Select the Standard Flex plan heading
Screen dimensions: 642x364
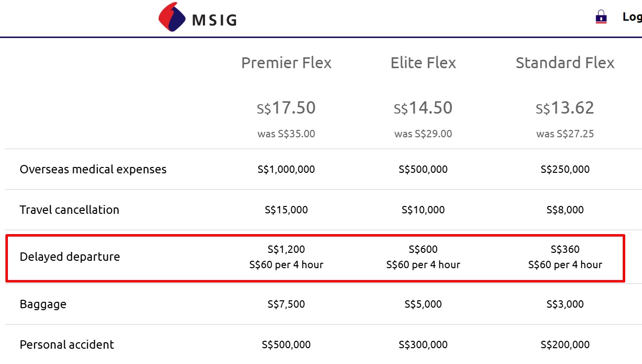pyautogui.click(x=565, y=63)
